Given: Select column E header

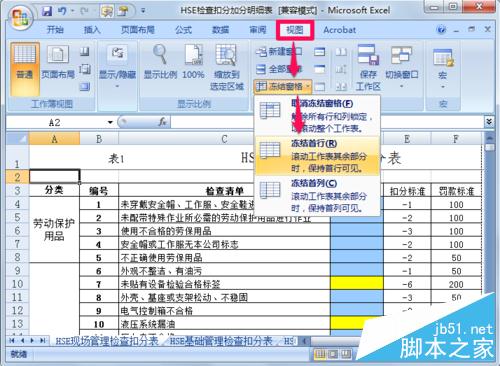Looking at the screenshot, I should (x=407, y=138).
